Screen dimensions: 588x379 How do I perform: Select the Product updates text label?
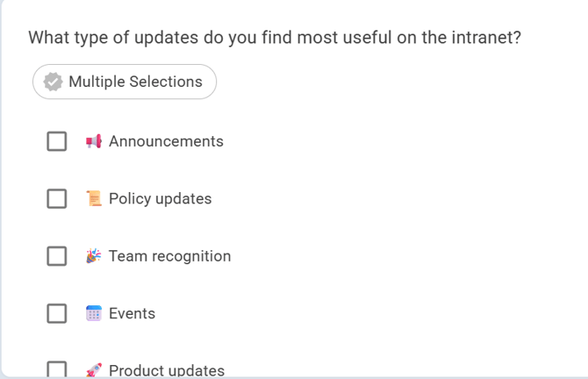click(x=167, y=371)
